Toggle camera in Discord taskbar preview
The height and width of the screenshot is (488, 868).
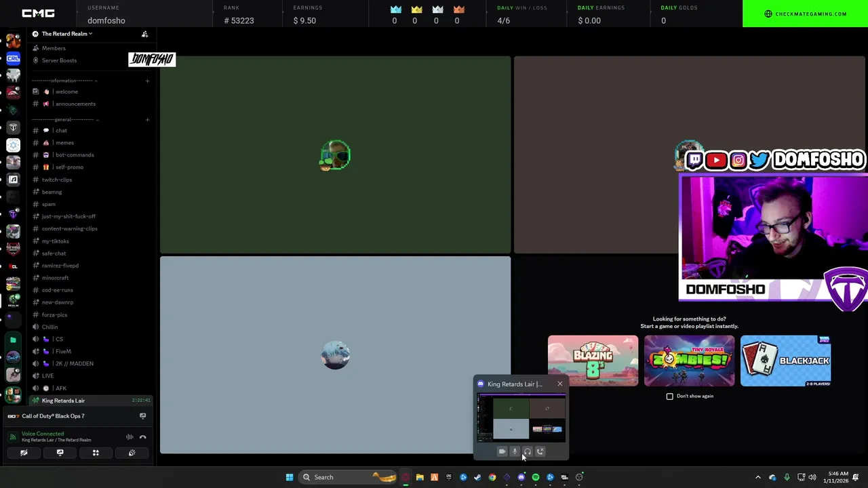coord(502,452)
